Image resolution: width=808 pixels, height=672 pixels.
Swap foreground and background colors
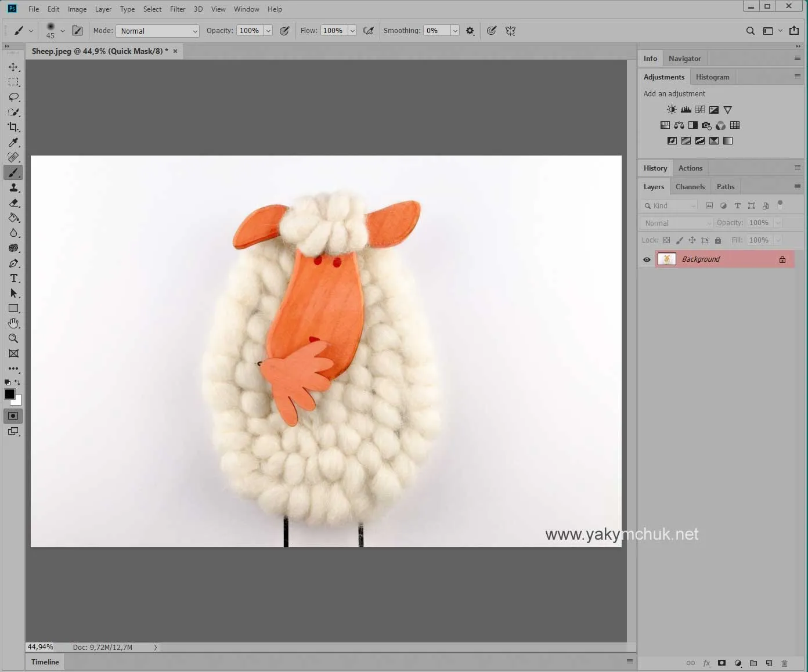coord(17,382)
